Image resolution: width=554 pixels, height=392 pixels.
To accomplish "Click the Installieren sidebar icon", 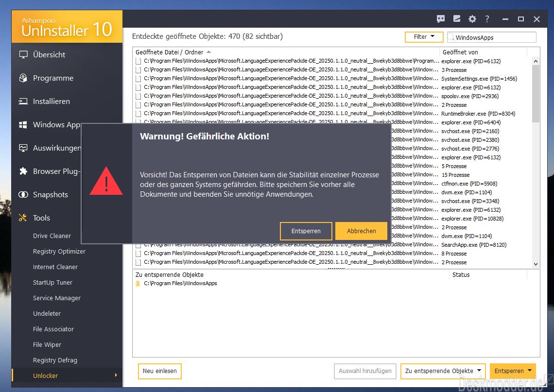I will [x=23, y=102].
